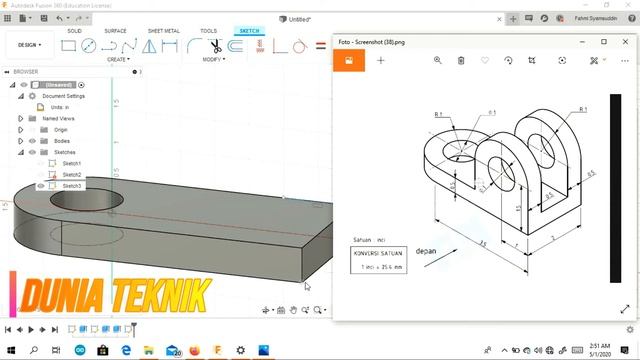Delete the photo in Photos window

(x=461, y=60)
